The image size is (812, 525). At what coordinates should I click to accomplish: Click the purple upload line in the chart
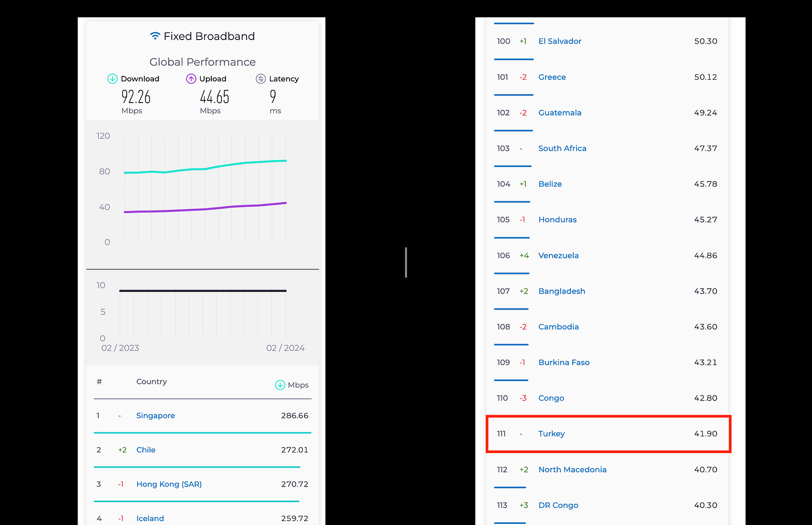[x=205, y=208]
